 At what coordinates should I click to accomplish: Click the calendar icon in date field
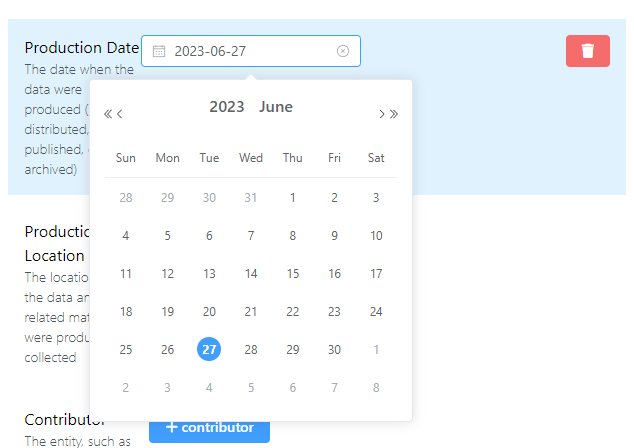coord(159,51)
